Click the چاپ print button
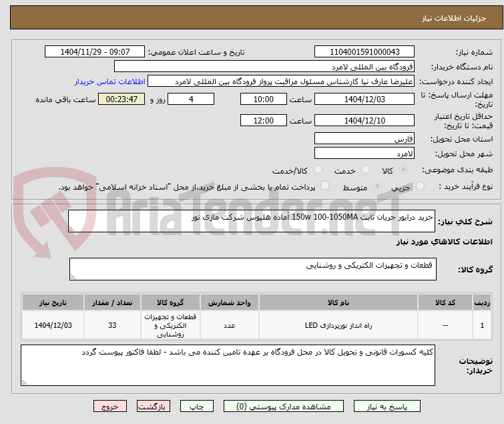Image resolution: width=504 pixels, height=424 pixels. (197, 407)
